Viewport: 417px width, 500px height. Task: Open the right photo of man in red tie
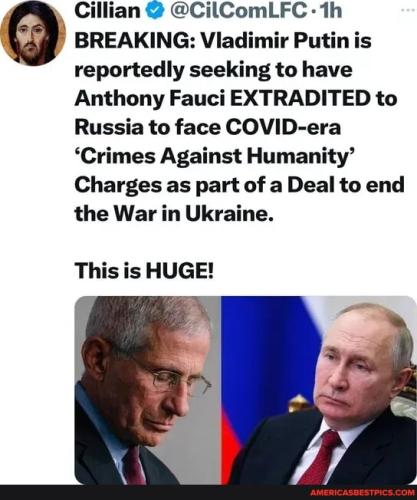click(x=319, y=390)
